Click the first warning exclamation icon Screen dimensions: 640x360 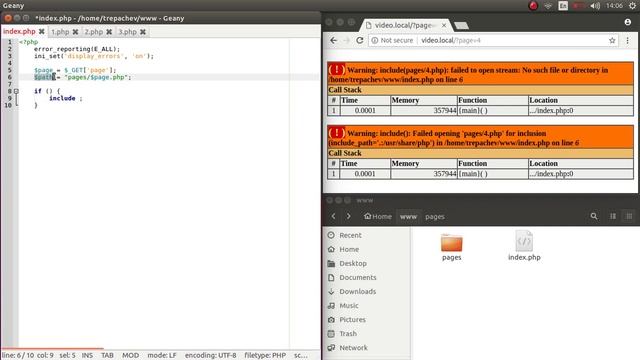337,70
